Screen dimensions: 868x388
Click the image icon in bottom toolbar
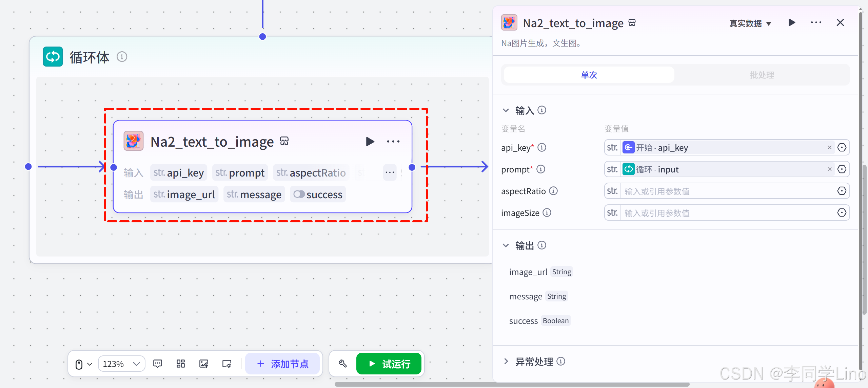204,364
